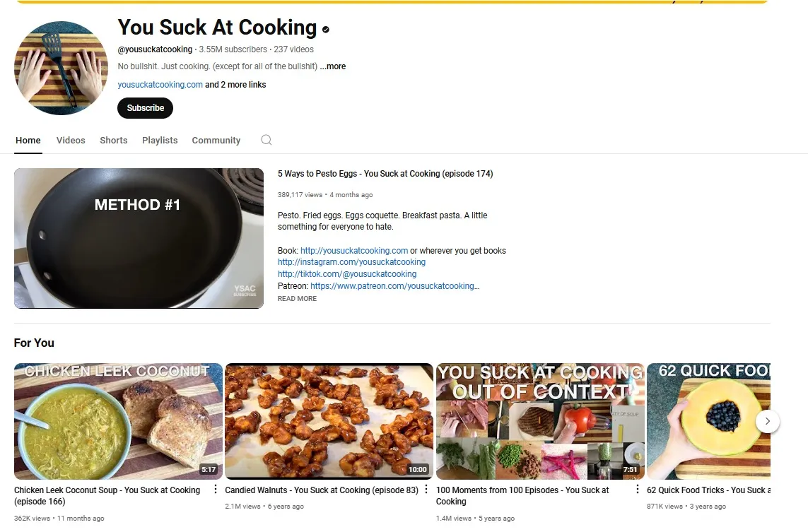Open the channel search magnifier icon

coord(267,140)
